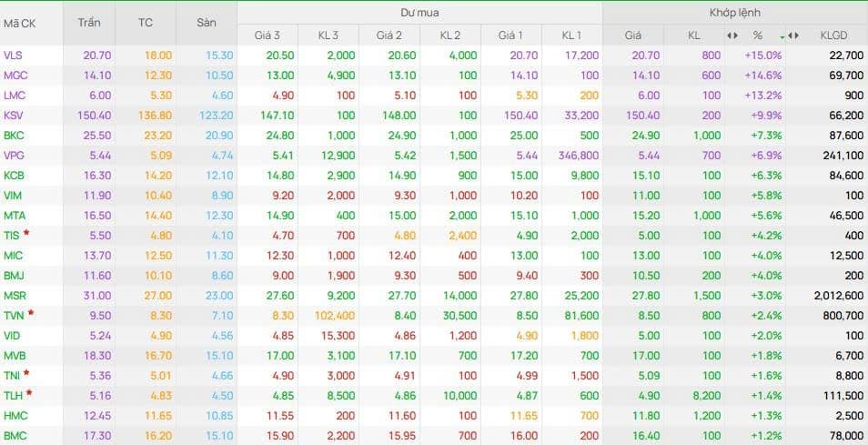Select the TIS stock symbol

pos(12,235)
